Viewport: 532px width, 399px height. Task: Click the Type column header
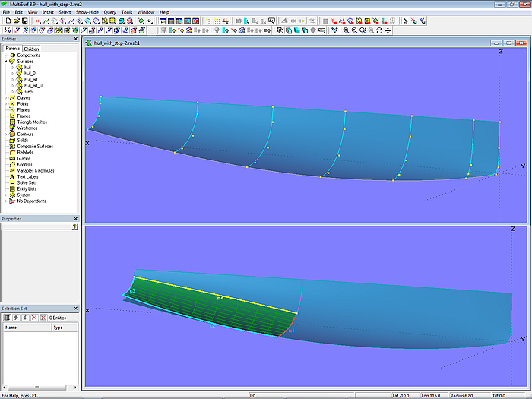point(62,328)
